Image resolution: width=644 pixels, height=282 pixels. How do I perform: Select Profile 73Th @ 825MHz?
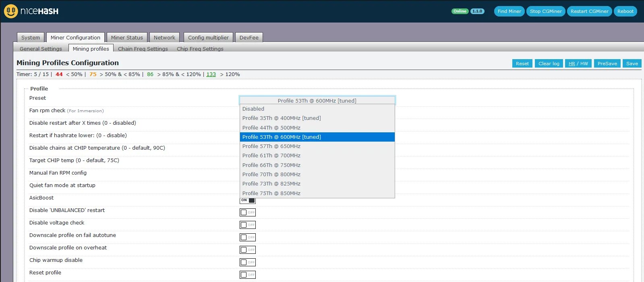317,184
